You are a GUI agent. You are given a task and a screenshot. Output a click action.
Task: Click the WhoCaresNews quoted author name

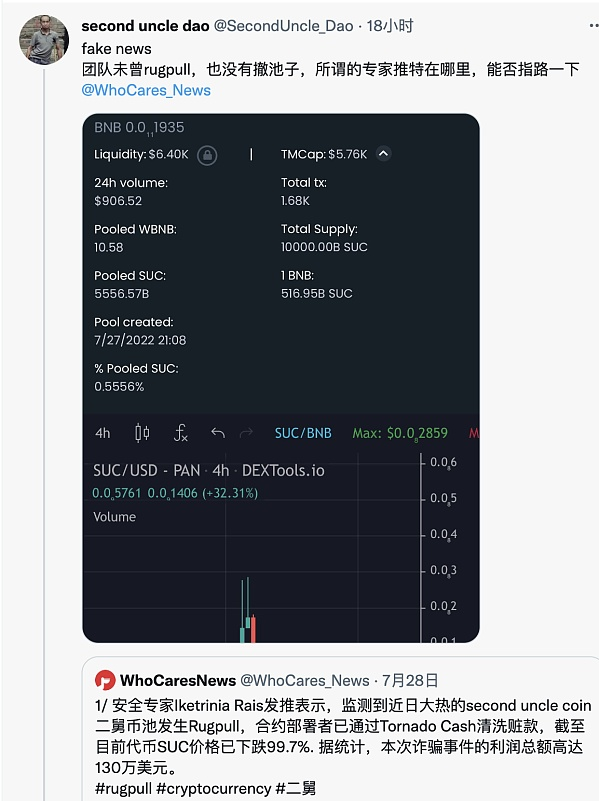(178, 680)
